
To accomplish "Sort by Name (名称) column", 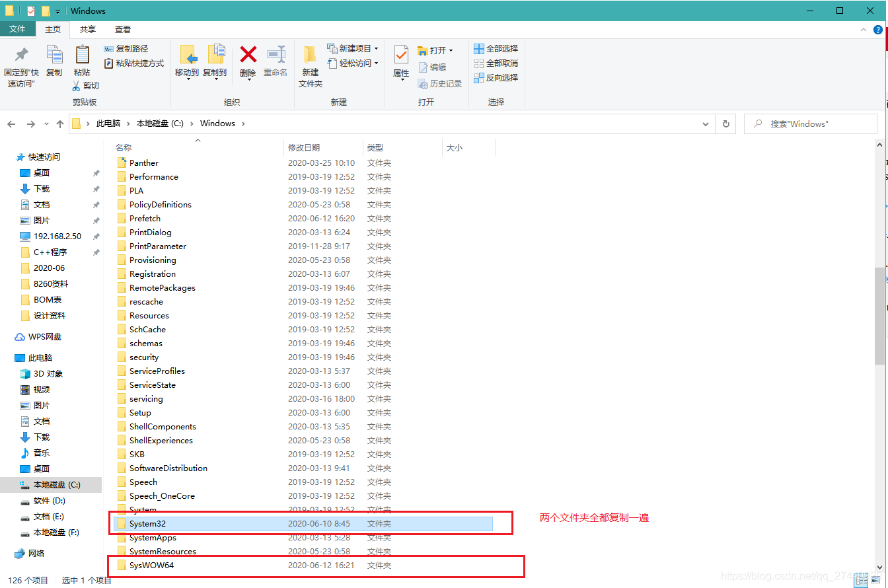I will 124,148.
